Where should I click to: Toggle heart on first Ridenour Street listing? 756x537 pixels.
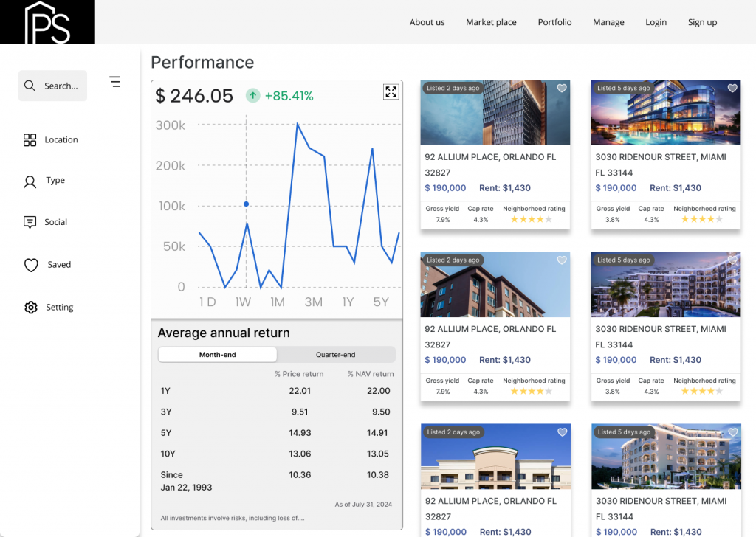(x=732, y=89)
